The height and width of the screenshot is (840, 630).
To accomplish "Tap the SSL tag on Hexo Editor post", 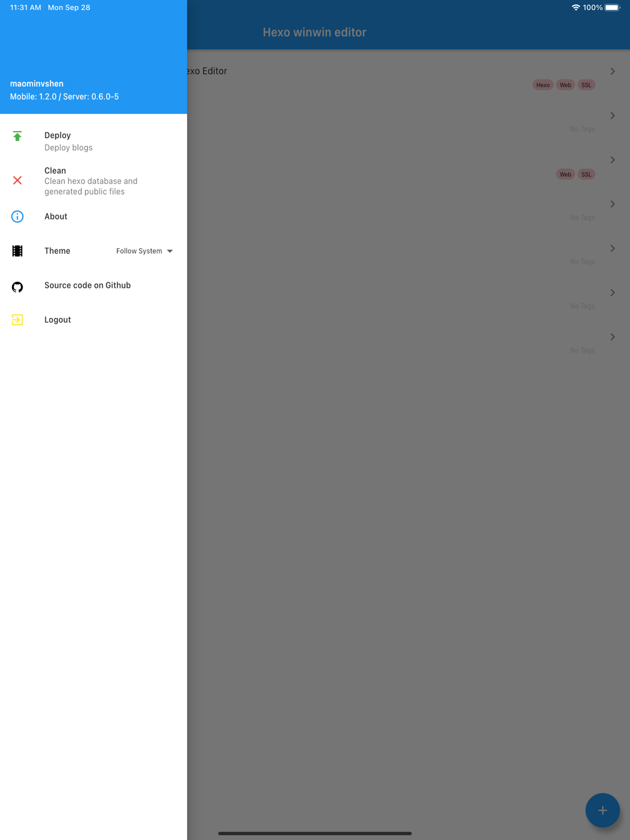I will click(587, 85).
